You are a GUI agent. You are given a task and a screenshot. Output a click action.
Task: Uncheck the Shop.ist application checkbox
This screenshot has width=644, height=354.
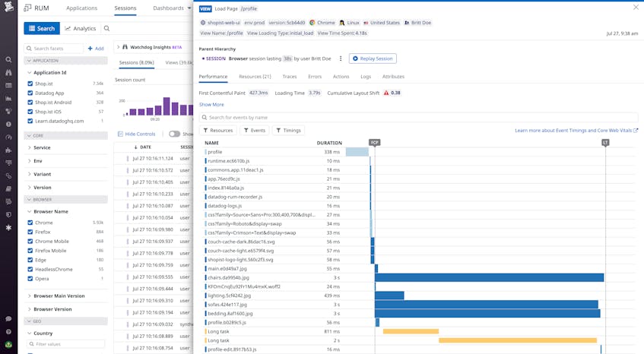(x=30, y=84)
